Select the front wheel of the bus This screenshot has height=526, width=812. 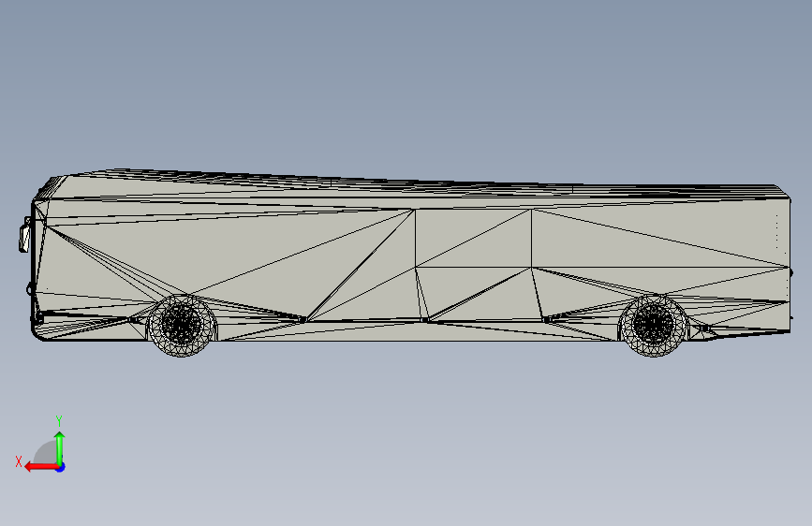tap(182, 325)
